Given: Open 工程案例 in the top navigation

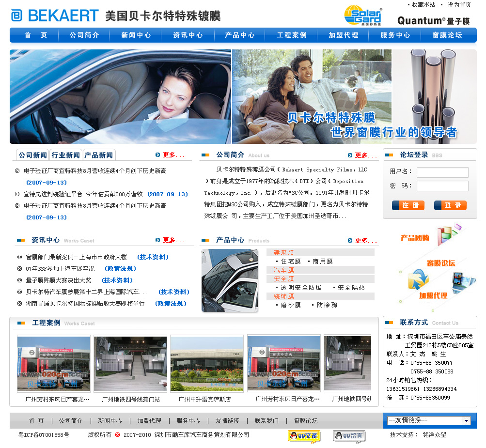Looking at the screenshot, I should pos(291,35).
